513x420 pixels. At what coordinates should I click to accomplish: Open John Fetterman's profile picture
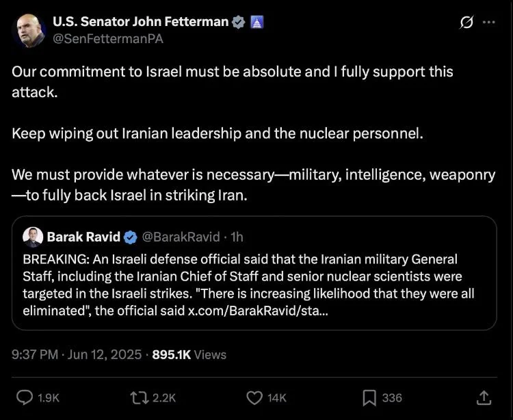point(28,31)
